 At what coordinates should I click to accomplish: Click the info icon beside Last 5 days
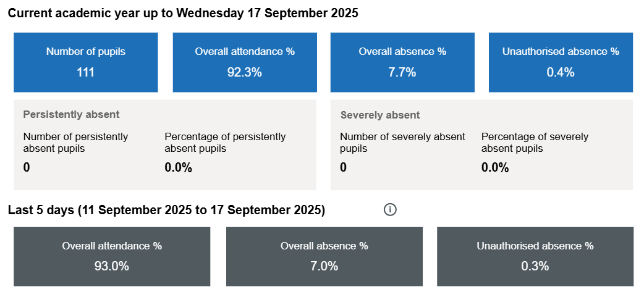[390, 210]
